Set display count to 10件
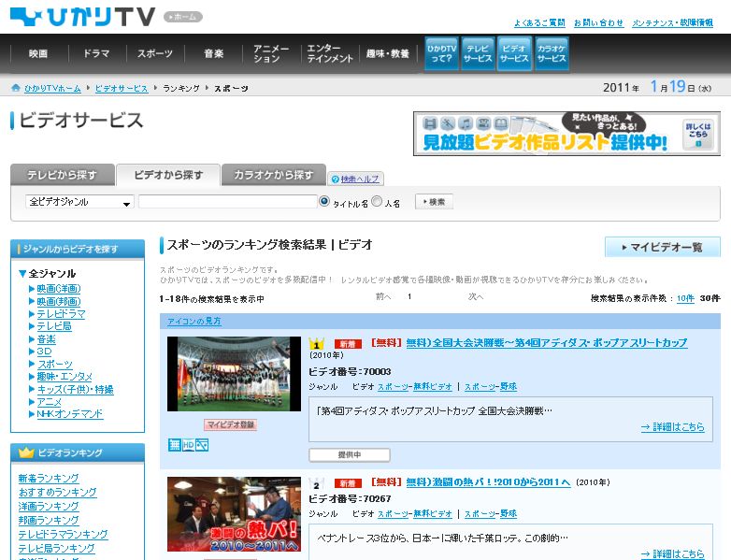 [x=685, y=298]
